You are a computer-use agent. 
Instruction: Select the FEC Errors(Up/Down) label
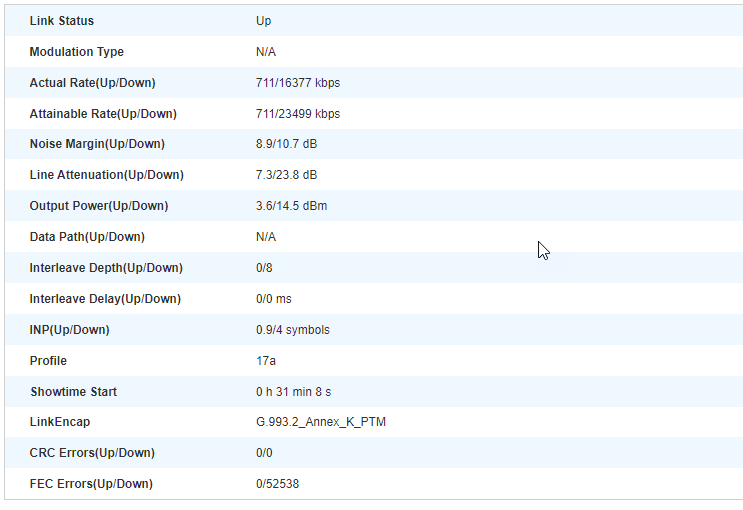click(x=91, y=483)
